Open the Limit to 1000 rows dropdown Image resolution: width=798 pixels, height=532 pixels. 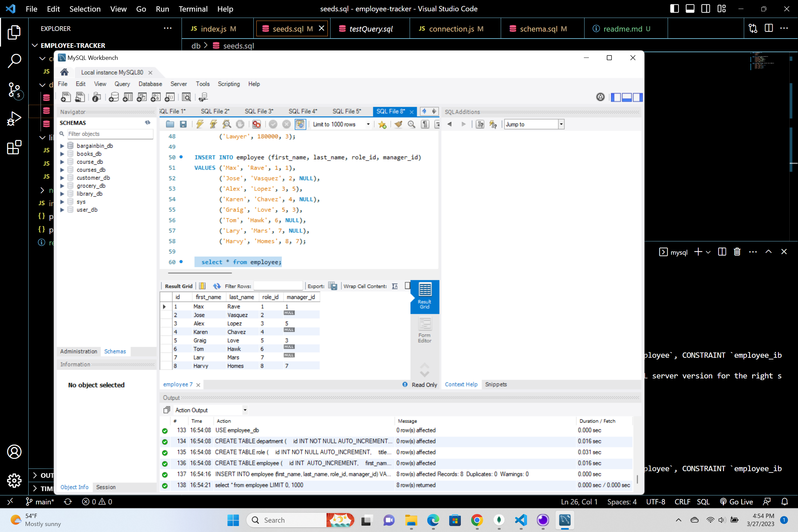[x=368, y=124]
